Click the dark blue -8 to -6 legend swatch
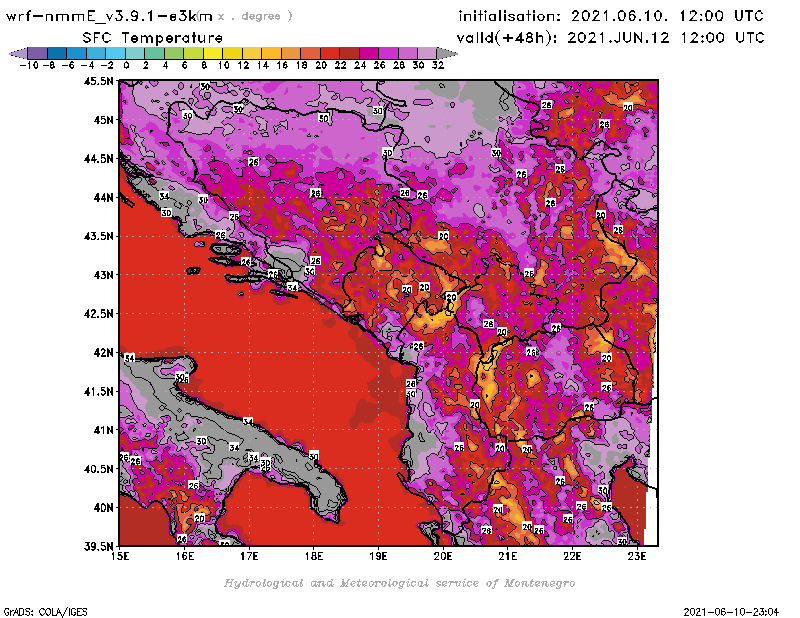 pos(57,53)
